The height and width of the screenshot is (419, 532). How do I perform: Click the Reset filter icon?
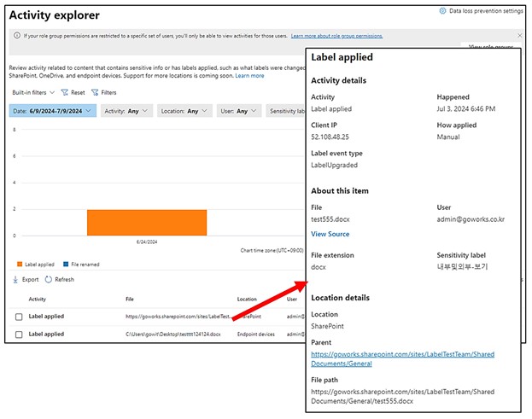[x=65, y=92]
